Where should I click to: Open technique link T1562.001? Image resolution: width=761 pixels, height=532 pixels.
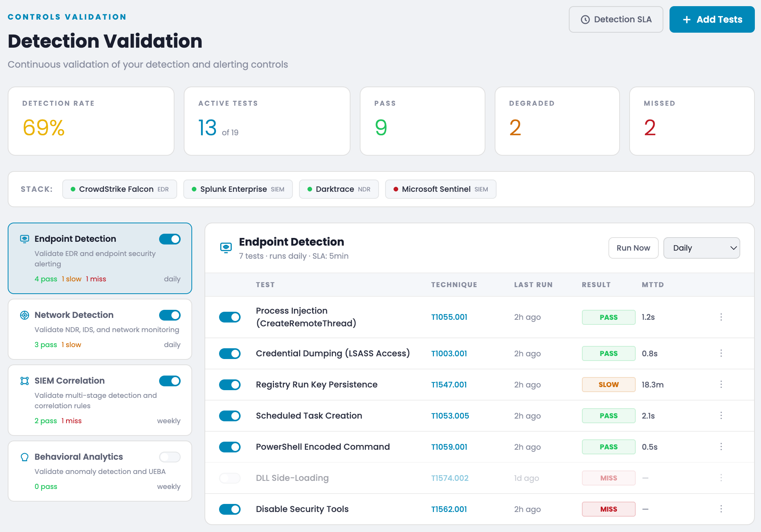coord(449,509)
